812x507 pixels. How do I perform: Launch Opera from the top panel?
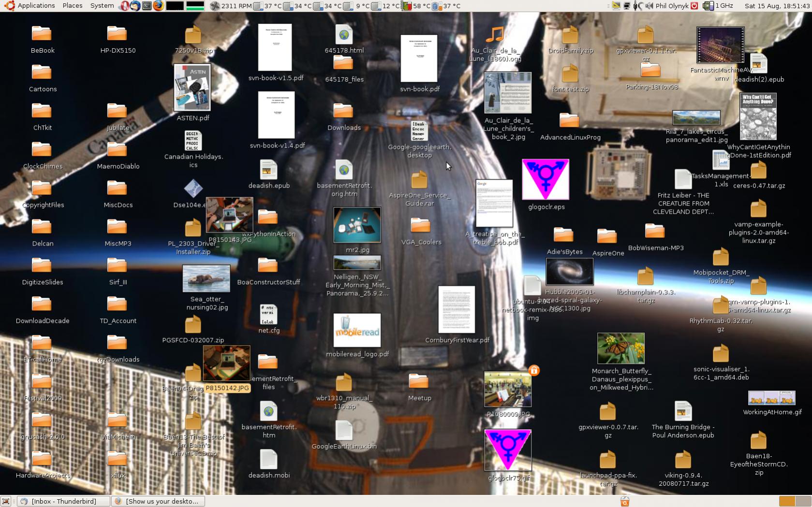[124, 6]
